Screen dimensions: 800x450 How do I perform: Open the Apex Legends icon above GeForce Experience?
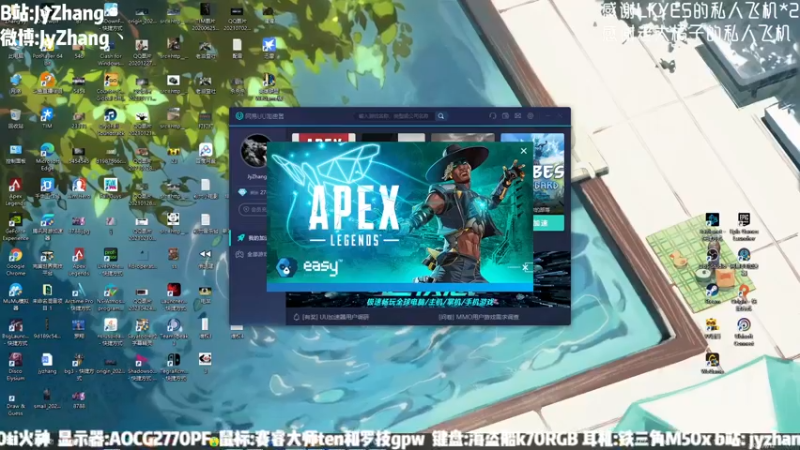(15, 191)
